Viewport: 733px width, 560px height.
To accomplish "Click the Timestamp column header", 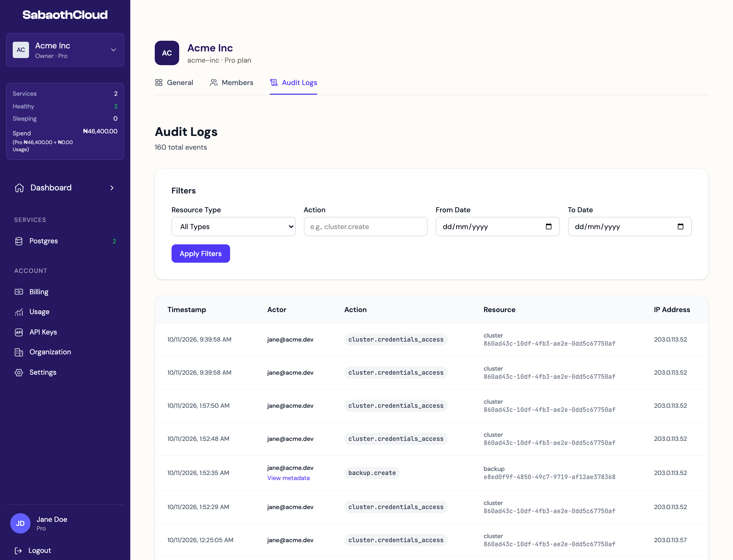I will click(x=187, y=310).
